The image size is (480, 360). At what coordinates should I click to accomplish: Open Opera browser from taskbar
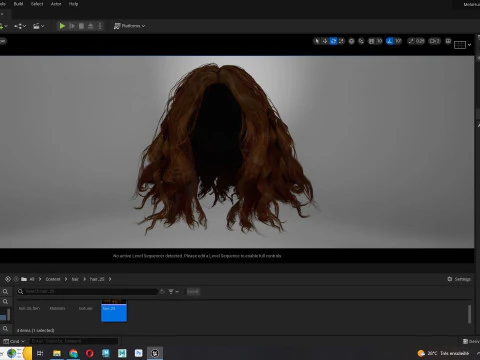point(90,353)
